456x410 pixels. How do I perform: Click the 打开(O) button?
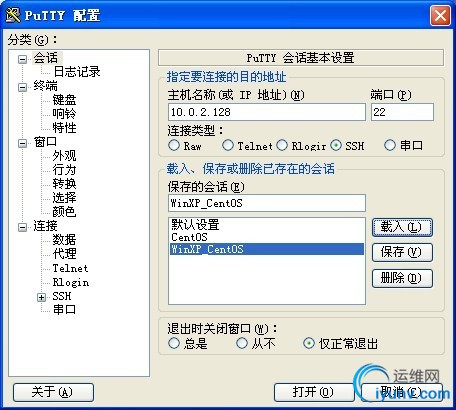click(314, 392)
